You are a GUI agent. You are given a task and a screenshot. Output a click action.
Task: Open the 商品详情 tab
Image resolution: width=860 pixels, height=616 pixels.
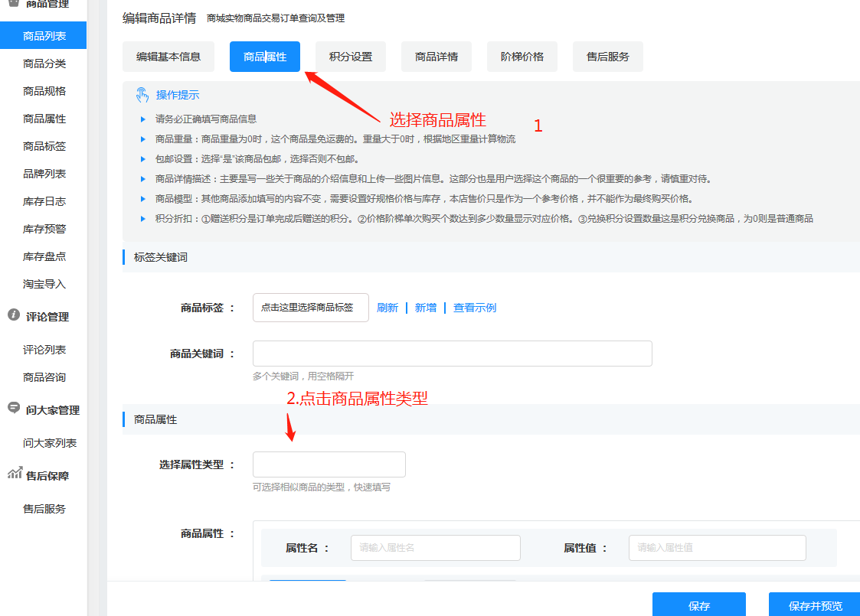point(436,56)
